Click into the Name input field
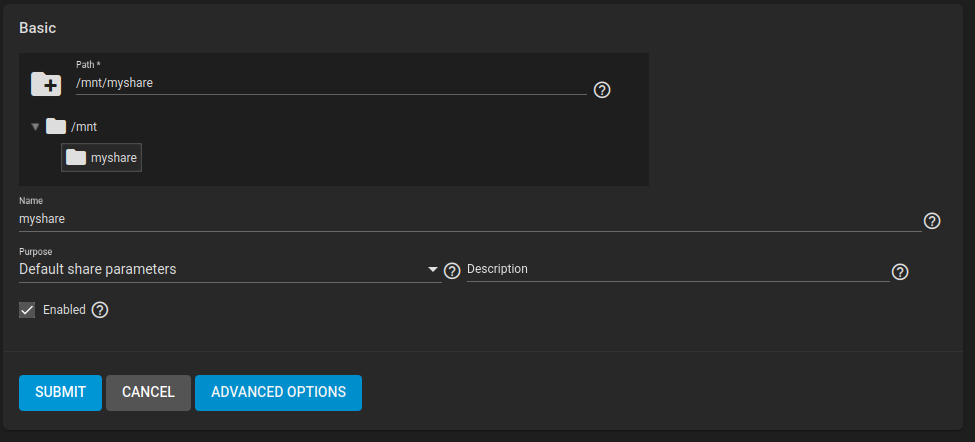Image resolution: width=975 pixels, height=442 pixels. 468,218
